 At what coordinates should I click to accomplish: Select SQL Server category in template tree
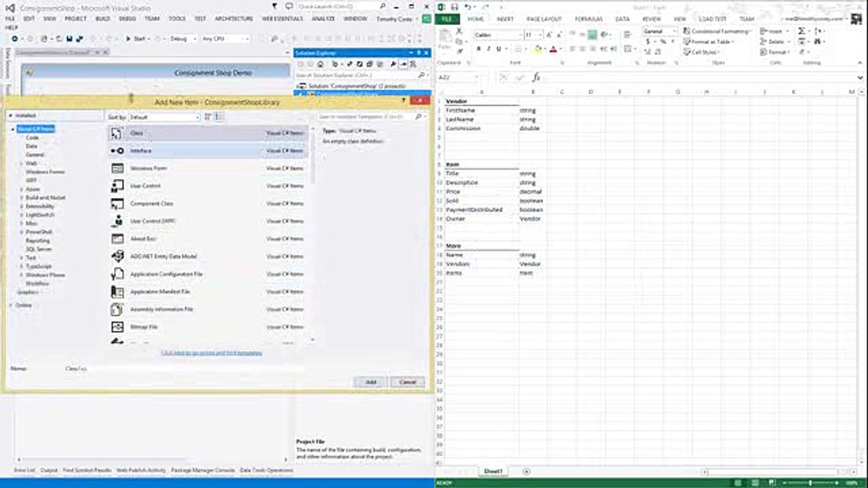pos(39,249)
